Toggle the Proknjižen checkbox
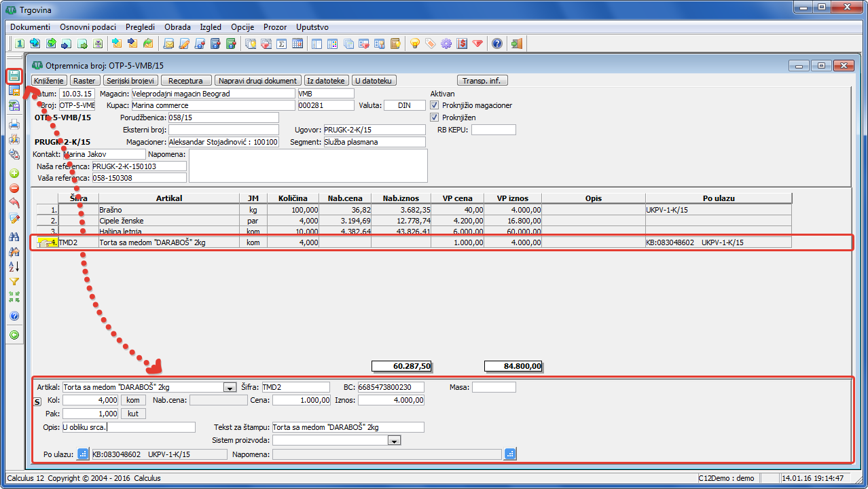Image resolution: width=868 pixels, height=489 pixels. (435, 117)
